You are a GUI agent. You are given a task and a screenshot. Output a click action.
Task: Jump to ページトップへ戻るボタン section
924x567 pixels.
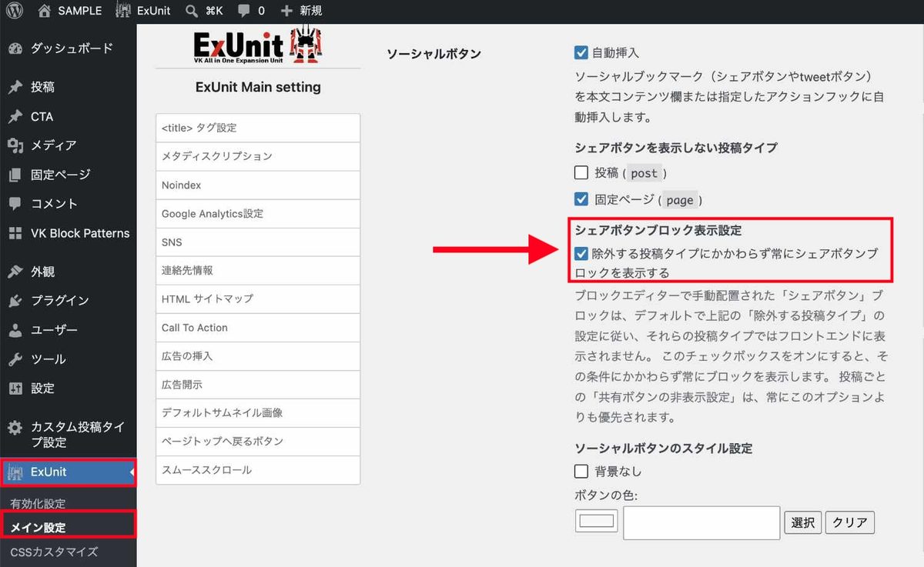point(258,442)
